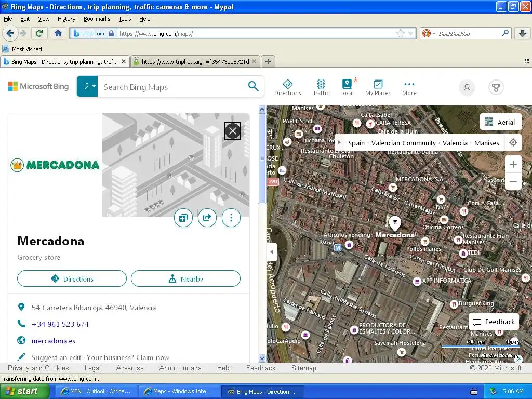The width and height of the screenshot is (532, 399).
Task: Open the search mode dropdown labeled 2
Action: (x=87, y=87)
